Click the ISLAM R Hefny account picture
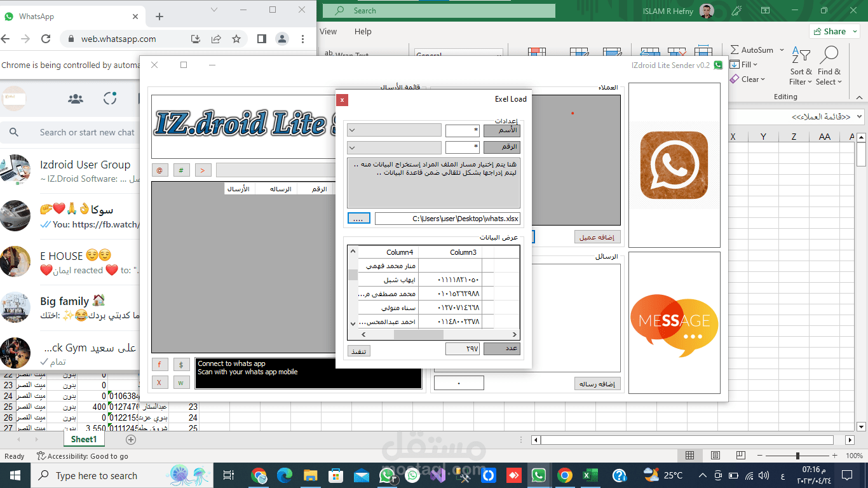The height and width of the screenshot is (488, 868). pos(707,11)
